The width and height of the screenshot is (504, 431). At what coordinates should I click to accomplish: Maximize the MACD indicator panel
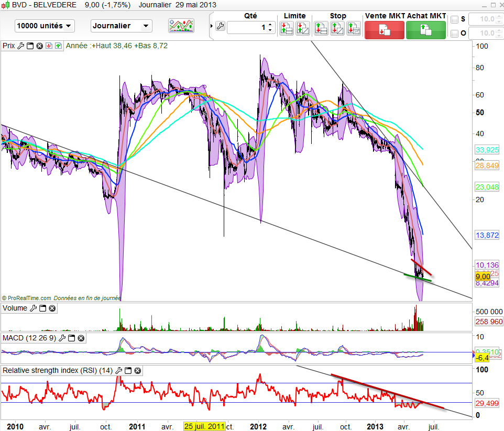click(x=71, y=339)
